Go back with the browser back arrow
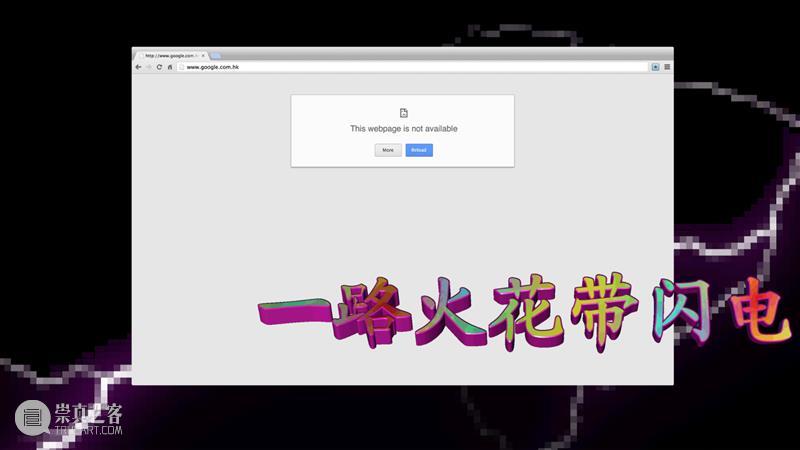Screen dimensions: 800x450 [x=138, y=67]
